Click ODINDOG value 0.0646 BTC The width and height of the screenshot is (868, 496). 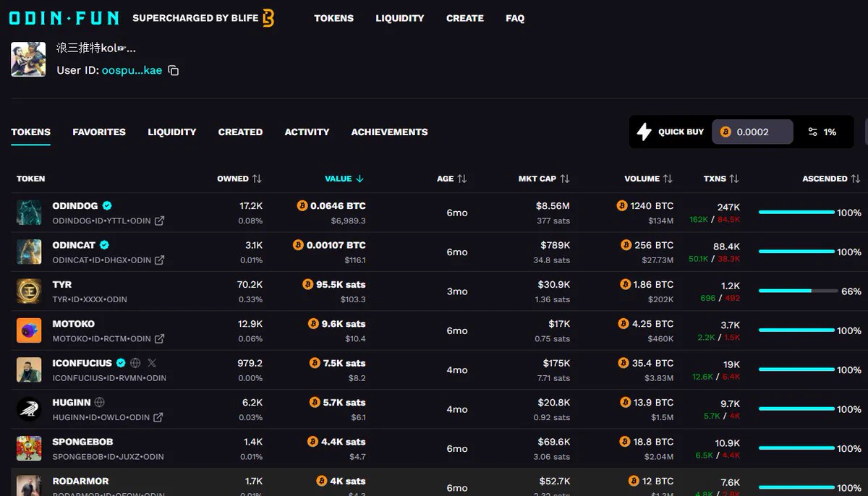[x=338, y=206]
